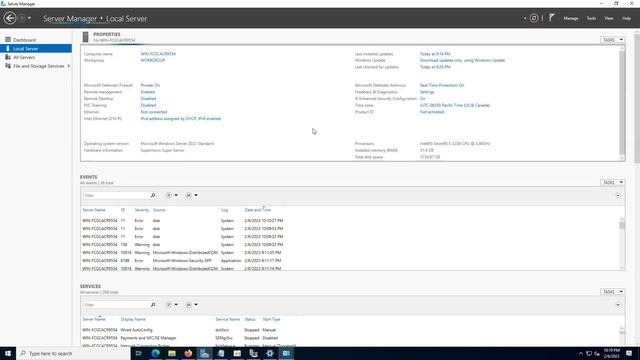640x360 pixels.
Task: Open the View menu
Action: [x=609, y=18]
